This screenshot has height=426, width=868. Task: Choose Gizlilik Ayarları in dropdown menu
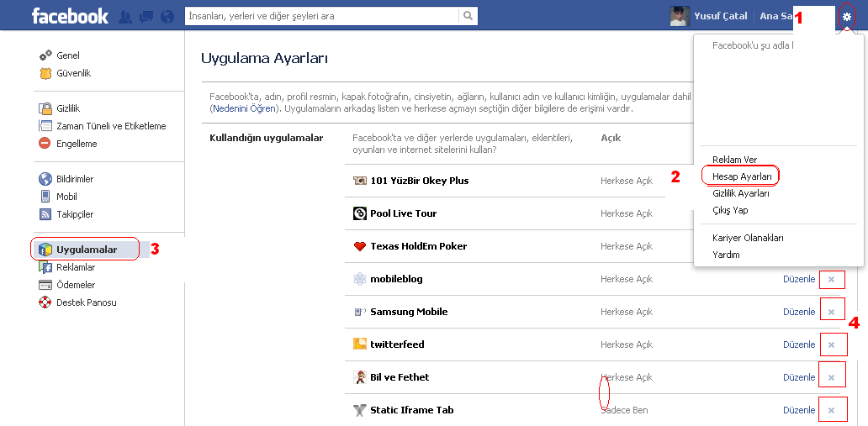740,193
